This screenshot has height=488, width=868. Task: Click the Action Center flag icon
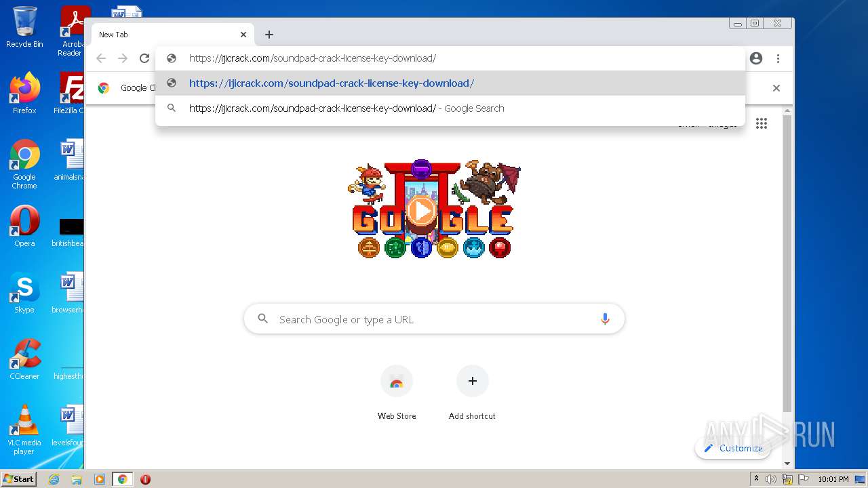[x=804, y=479]
